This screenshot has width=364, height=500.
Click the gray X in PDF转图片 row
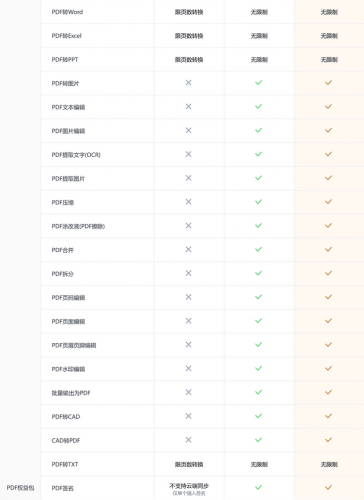188,83
